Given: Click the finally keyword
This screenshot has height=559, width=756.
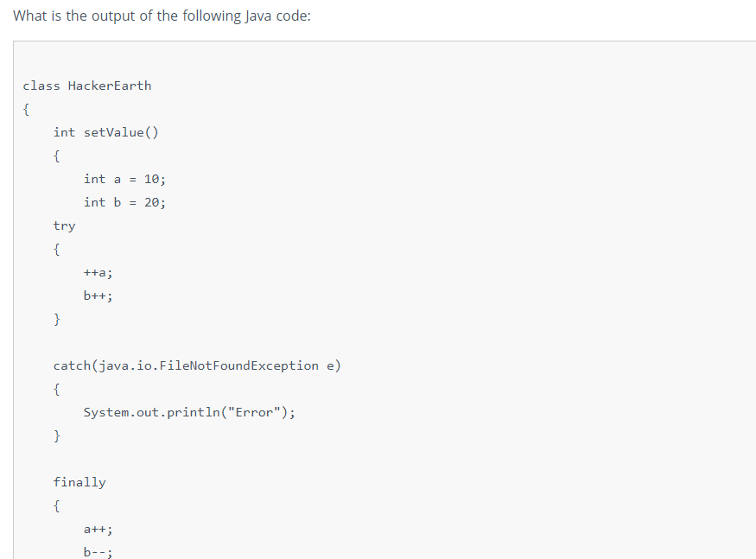Looking at the screenshot, I should pos(79,482).
